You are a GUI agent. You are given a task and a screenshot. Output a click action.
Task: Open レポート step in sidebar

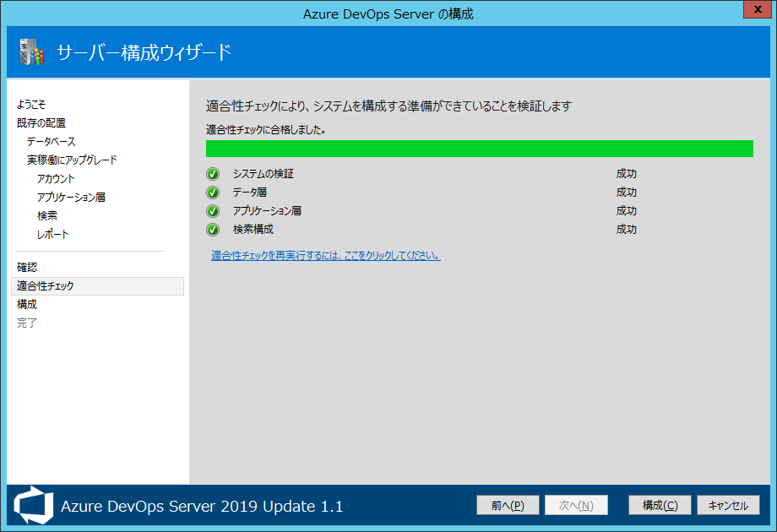click(52, 234)
